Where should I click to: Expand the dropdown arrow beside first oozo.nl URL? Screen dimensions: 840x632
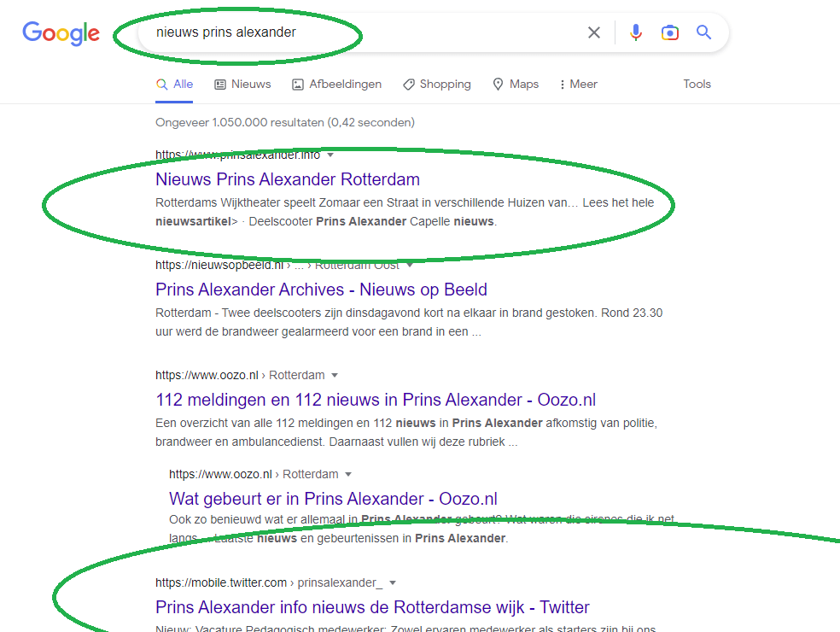[x=335, y=376]
